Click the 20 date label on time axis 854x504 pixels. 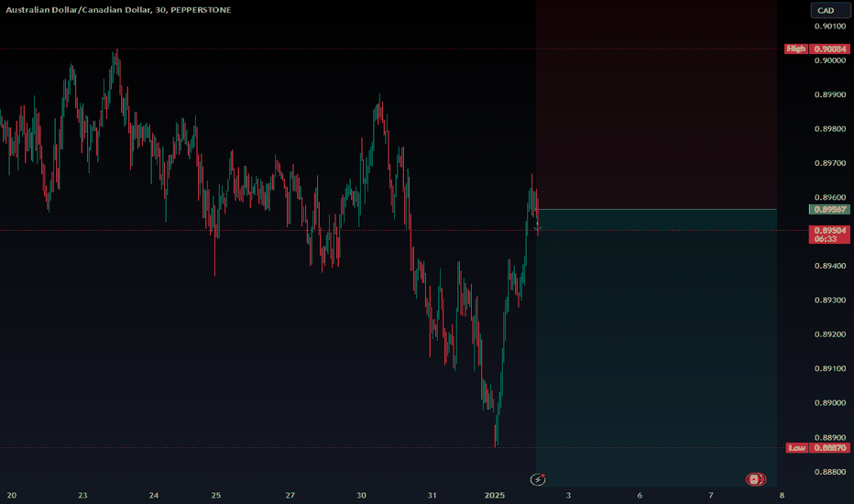[11, 495]
